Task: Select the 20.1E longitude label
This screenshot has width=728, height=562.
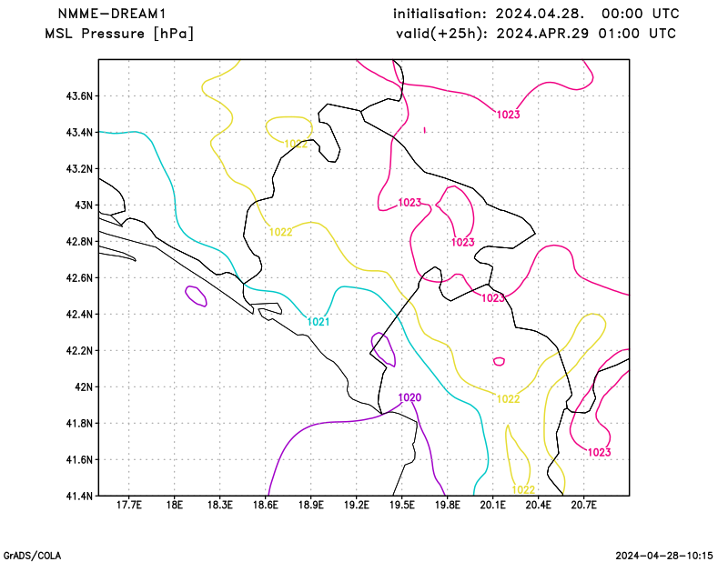Action: (x=493, y=506)
